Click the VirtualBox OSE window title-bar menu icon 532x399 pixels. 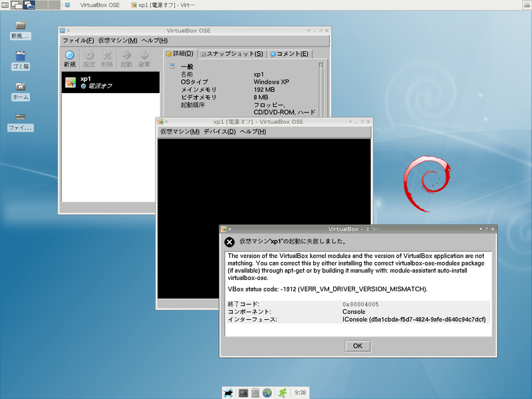pos(63,31)
